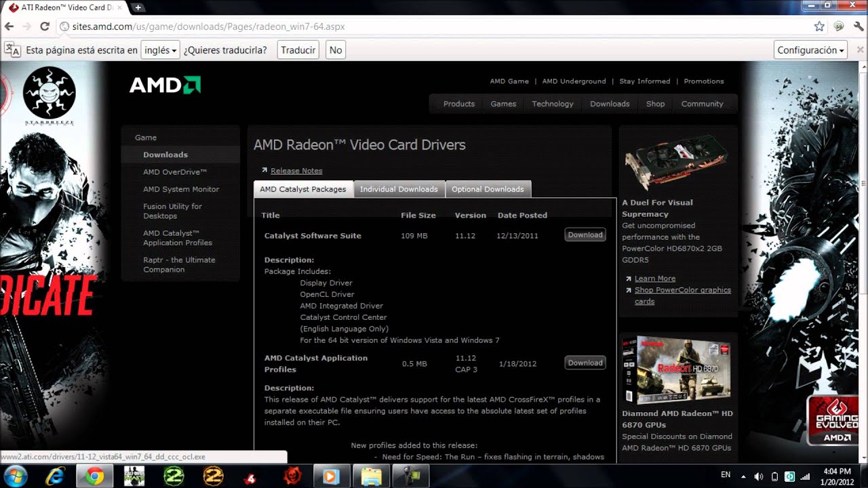Click the AMD logo
The height and width of the screenshot is (488, 868).
point(165,85)
